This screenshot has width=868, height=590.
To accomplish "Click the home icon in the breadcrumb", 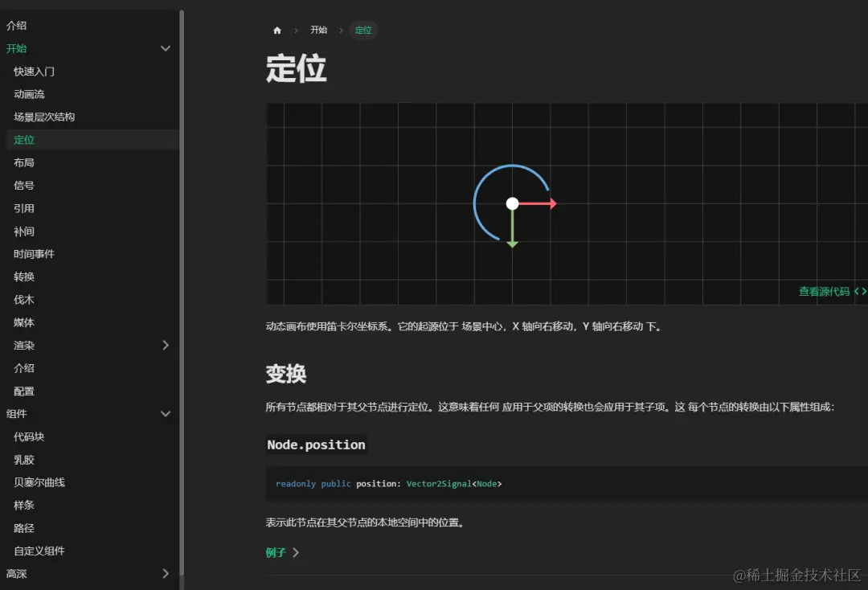I will tap(276, 30).
